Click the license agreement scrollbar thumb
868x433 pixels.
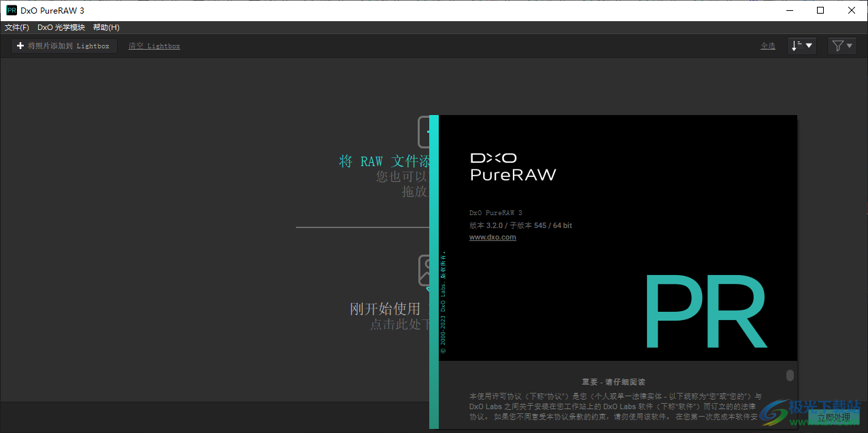[x=790, y=375]
